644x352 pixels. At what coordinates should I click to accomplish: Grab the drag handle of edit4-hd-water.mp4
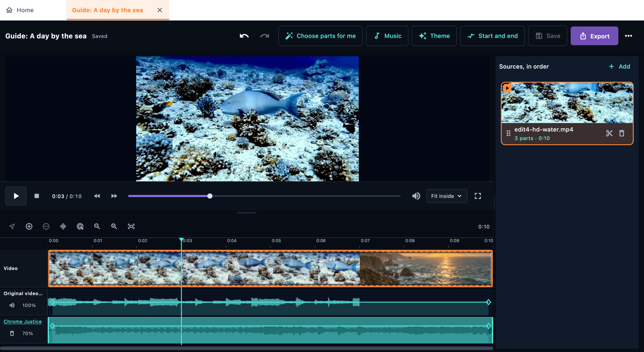pyautogui.click(x=508, y=134)
